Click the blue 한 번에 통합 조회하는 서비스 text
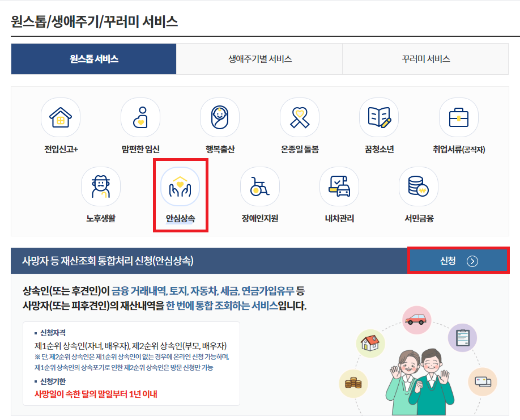This screenshot has width=520, height=420. tap(222, 306)
